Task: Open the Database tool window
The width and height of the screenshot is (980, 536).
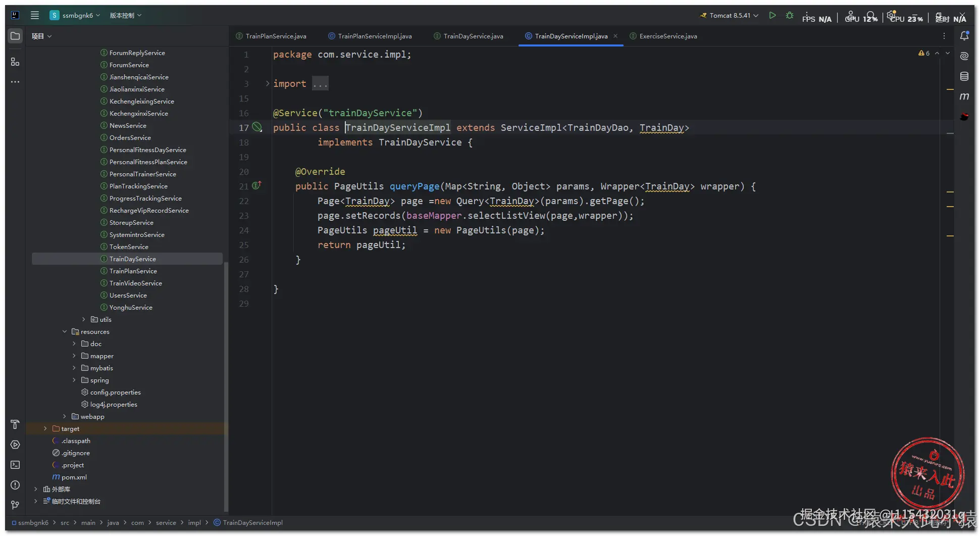Action: point(964,76)
